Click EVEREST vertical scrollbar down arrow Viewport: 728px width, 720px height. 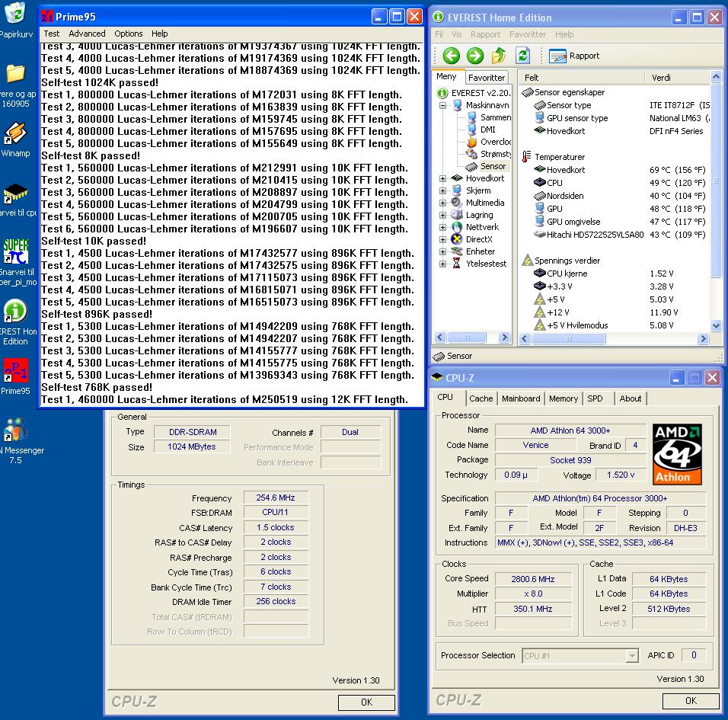[717, 326]
